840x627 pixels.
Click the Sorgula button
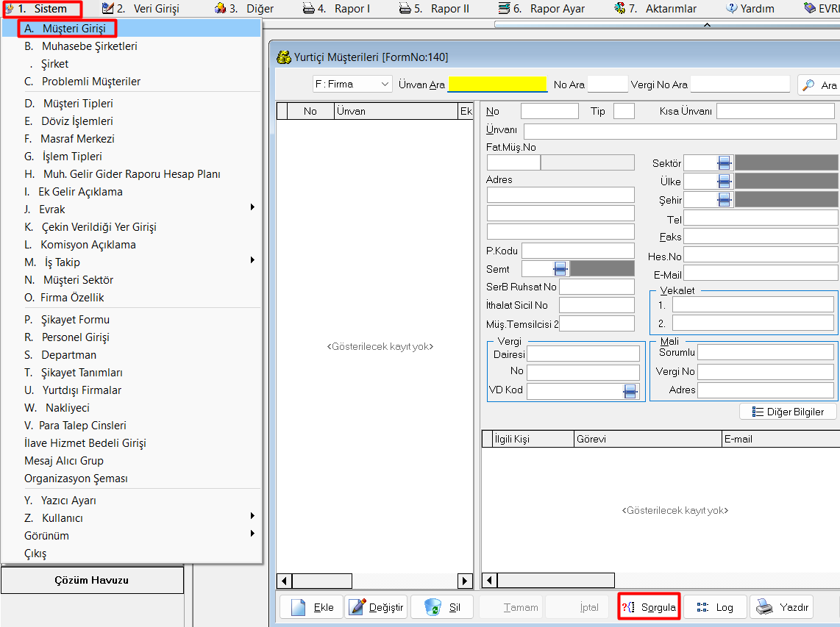(649, 607)
